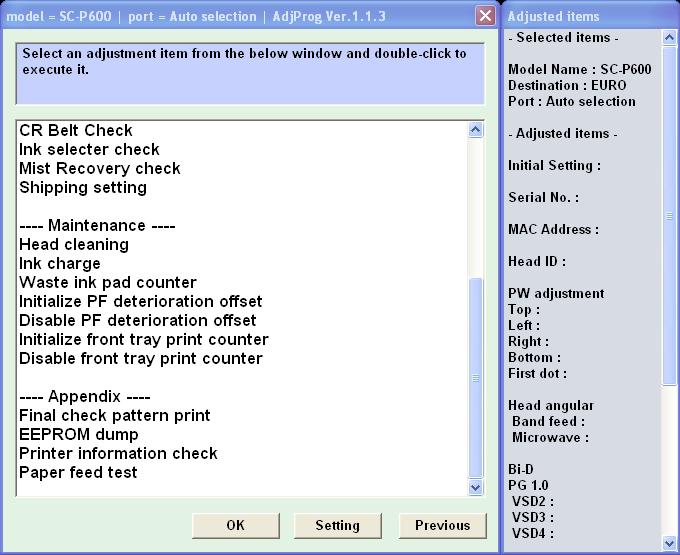Click PG 1.0 label
This screenshot has height=555, width=680.
(528, 486)
